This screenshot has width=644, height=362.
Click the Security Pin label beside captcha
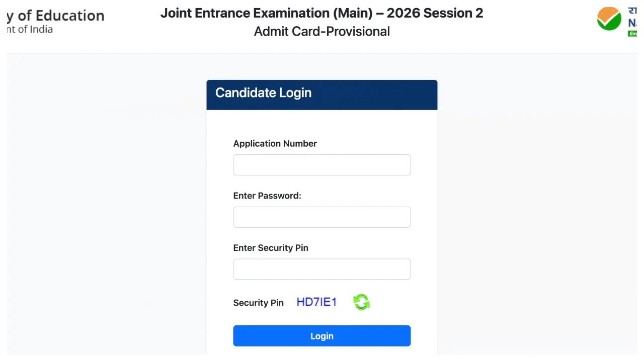(258, 303)
